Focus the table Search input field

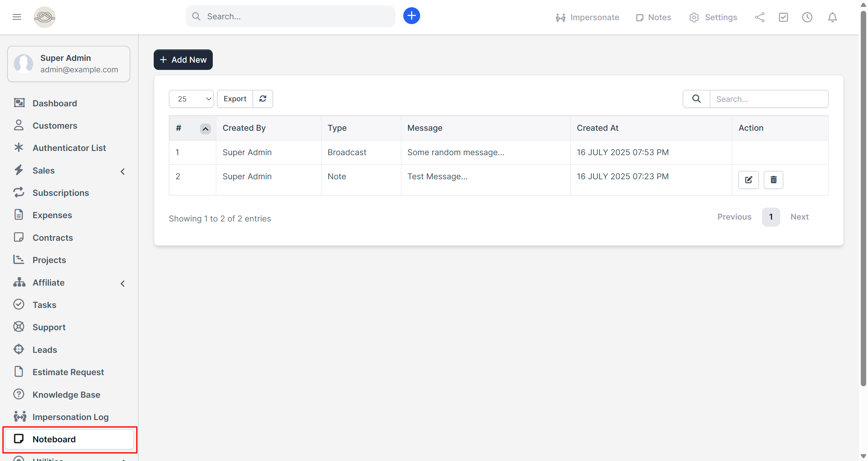(769, 99)
